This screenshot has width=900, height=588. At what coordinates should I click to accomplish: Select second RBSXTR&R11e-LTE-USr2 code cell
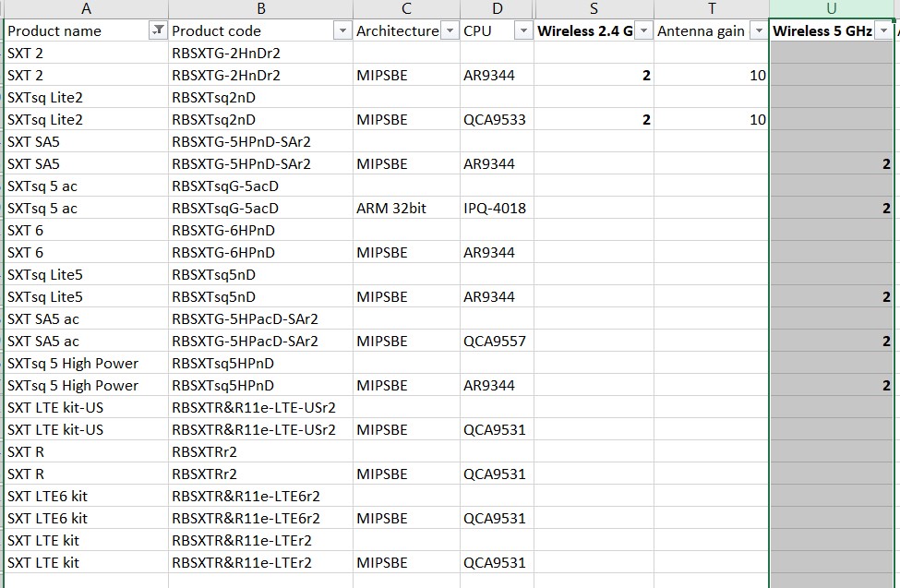(260, 430)
